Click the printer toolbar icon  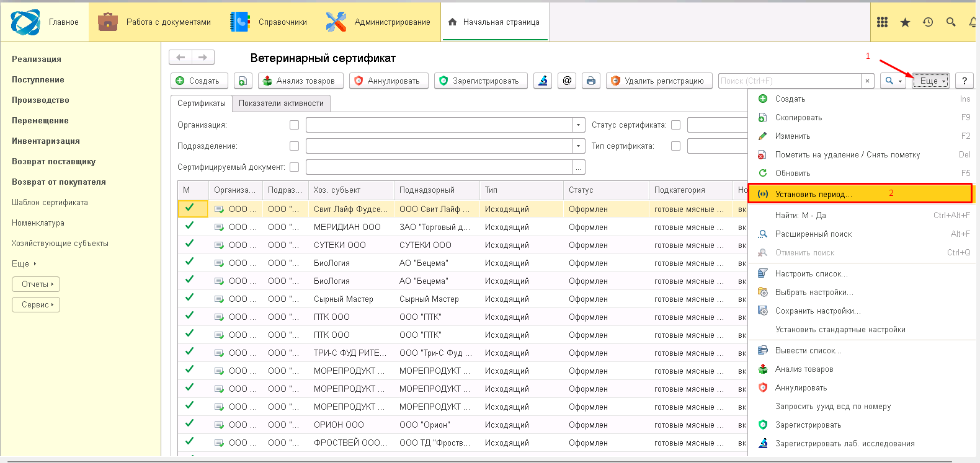591,81
